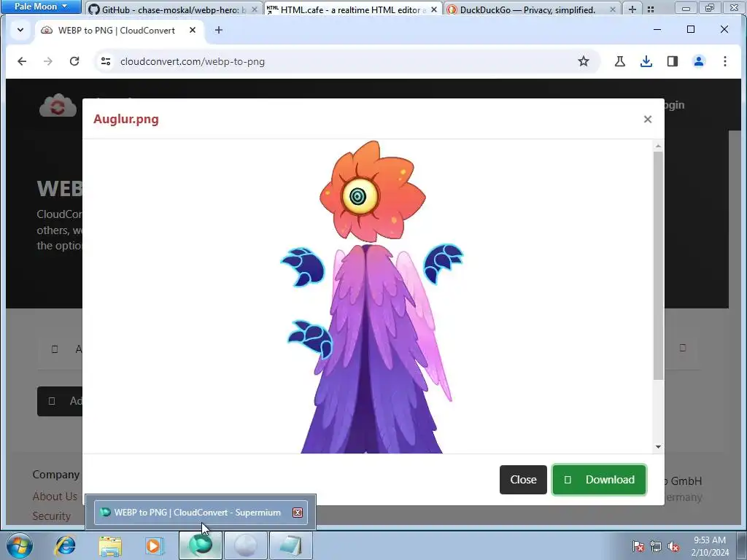
Task: Open Action Center flag tray icon
Action: click(x=638, y=546)
